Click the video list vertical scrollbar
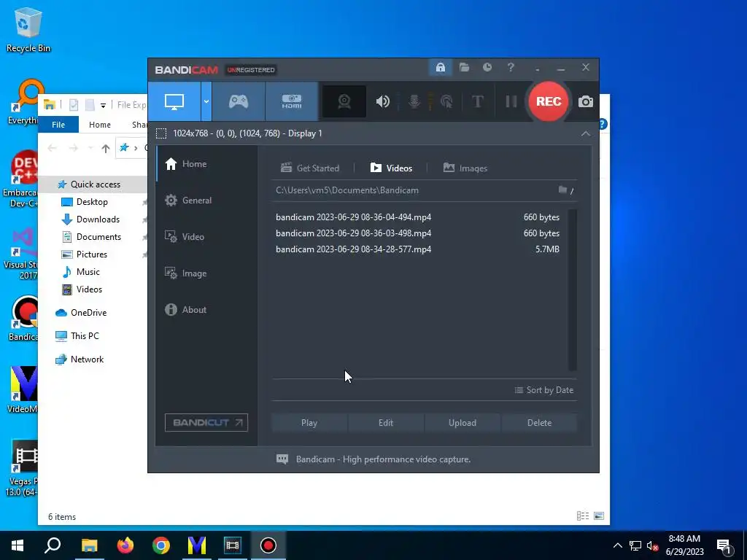This screenshot has height=560, width=747. click(573, 289)
